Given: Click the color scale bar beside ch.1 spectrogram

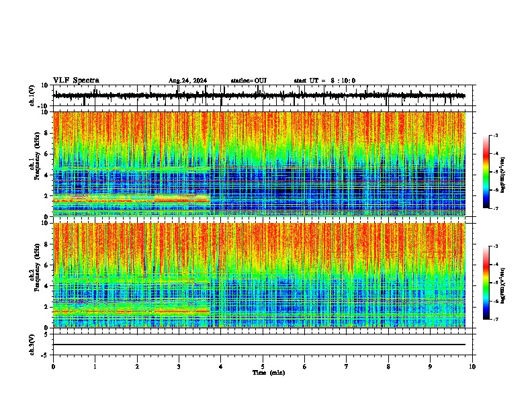Looking at the screenshot, I should point(486,172).
